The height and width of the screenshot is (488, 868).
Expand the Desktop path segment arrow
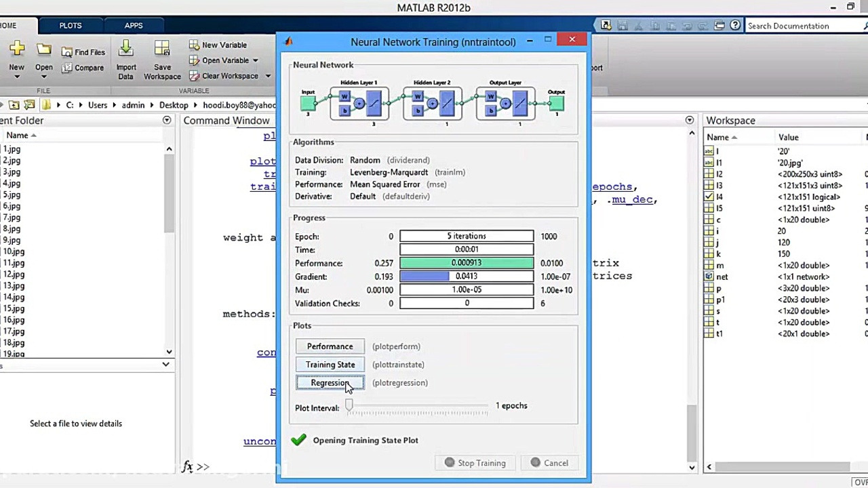pyautogui.click(x=195, y=105)
